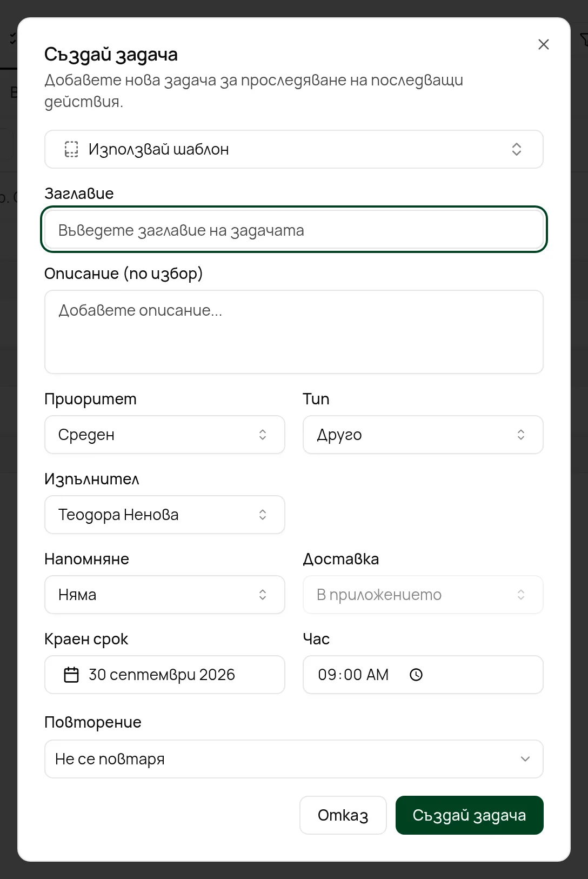
Task: Click the chevron arrows of template selector
Action: coord(517,149)
